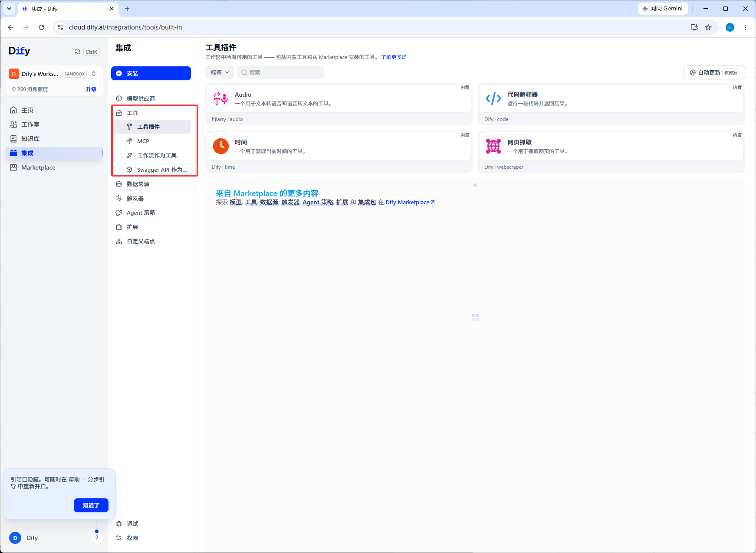Viewport: 756px width, 553px height.
Task: Dismiss the guide tip with 知道了
Action: pos(91,505)
